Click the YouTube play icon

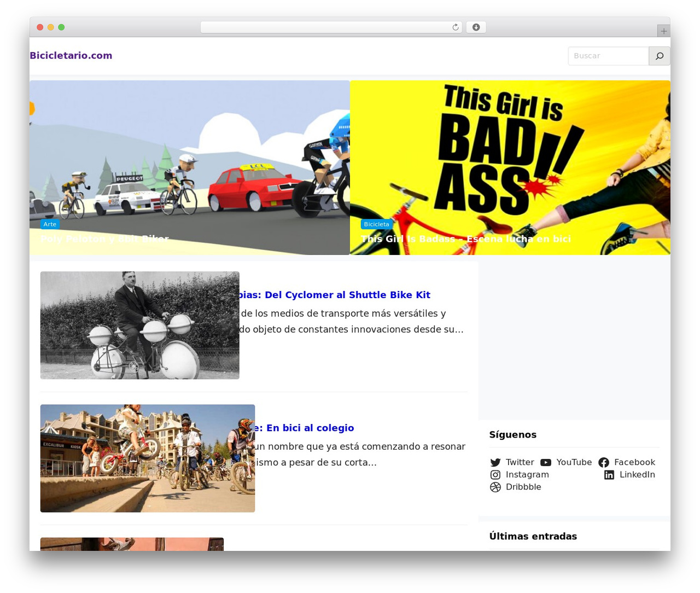[546, 462]
